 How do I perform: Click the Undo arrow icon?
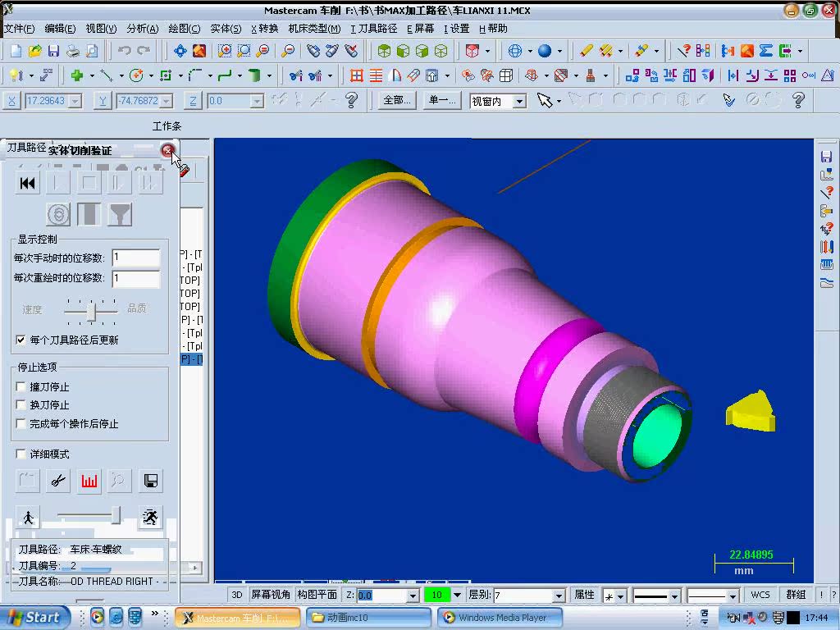125,51
